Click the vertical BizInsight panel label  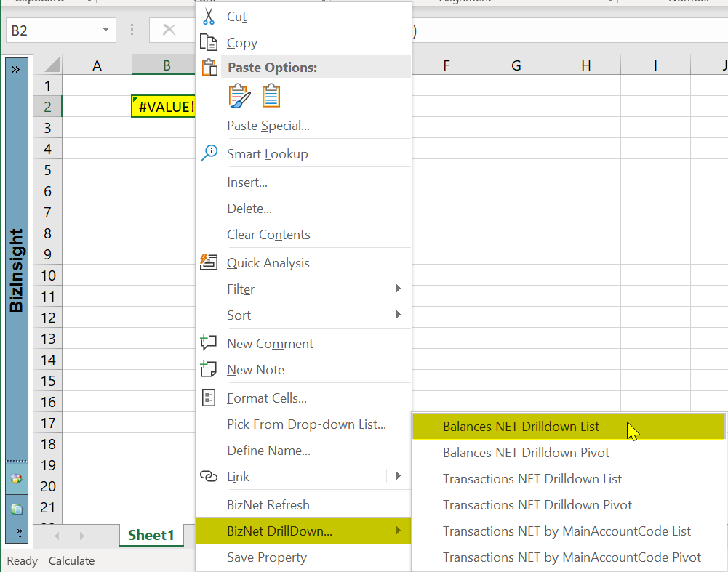[16, 270]
